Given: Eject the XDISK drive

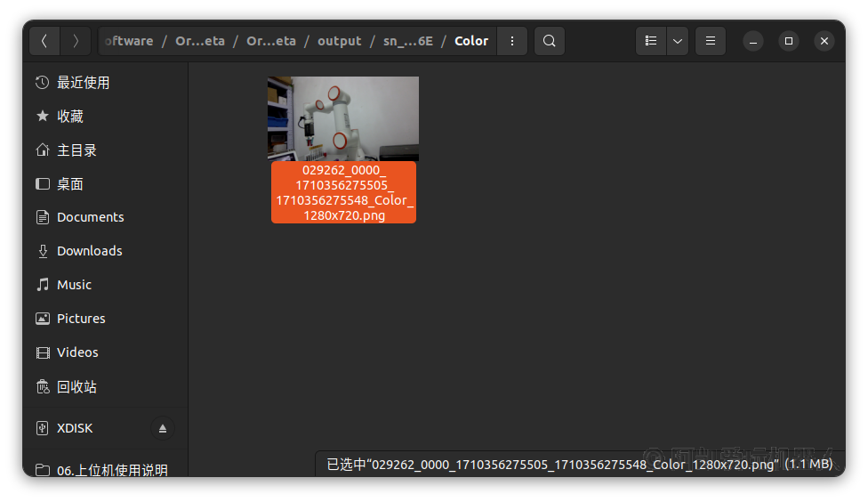Looking at the screenshot, I should click(163, 429).
